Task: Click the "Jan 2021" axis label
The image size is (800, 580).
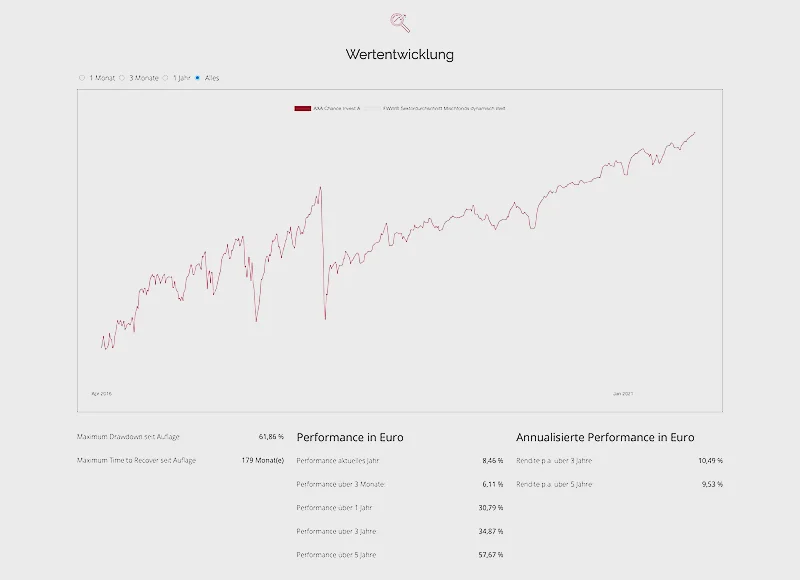Action: (x=623, y=393)
